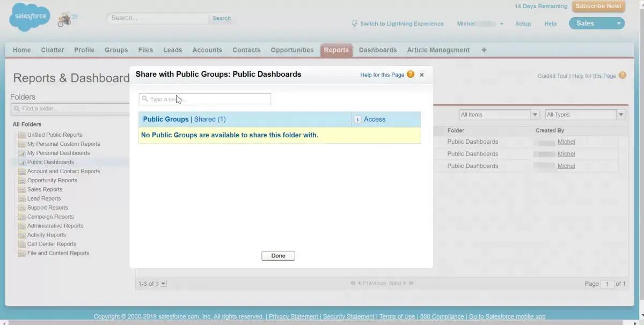Click the magnifier icon in Type a name field
This screenshot has height=325, width=644.
coord(145,99)
